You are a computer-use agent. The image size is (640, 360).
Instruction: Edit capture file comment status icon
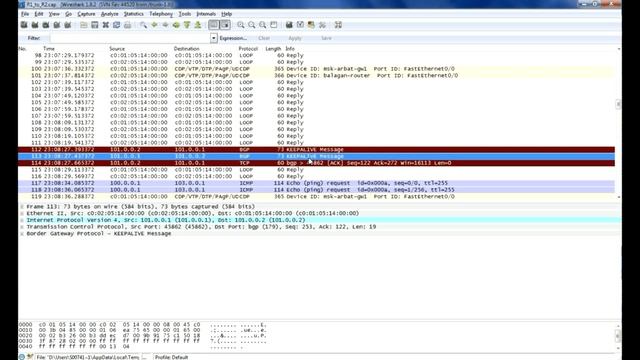(x=30, y=357)
